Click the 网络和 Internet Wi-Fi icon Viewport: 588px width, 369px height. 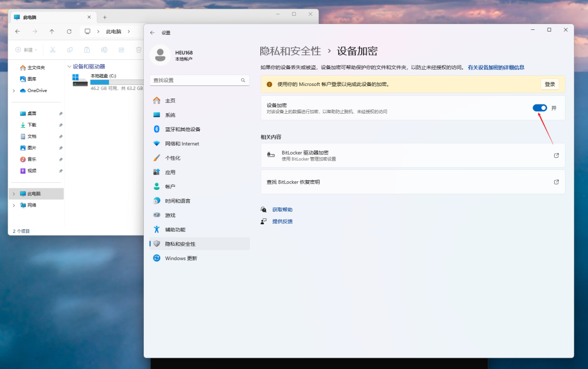click(x=157, y=144)
